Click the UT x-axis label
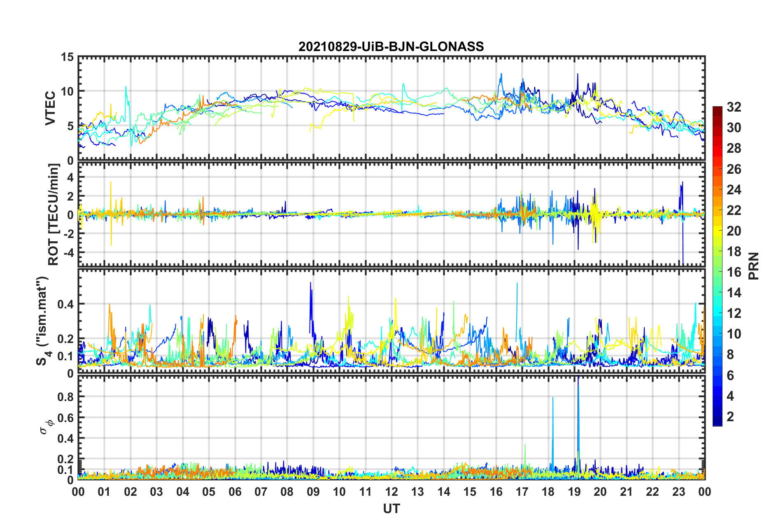783x532 pixels. coord(391,509)
